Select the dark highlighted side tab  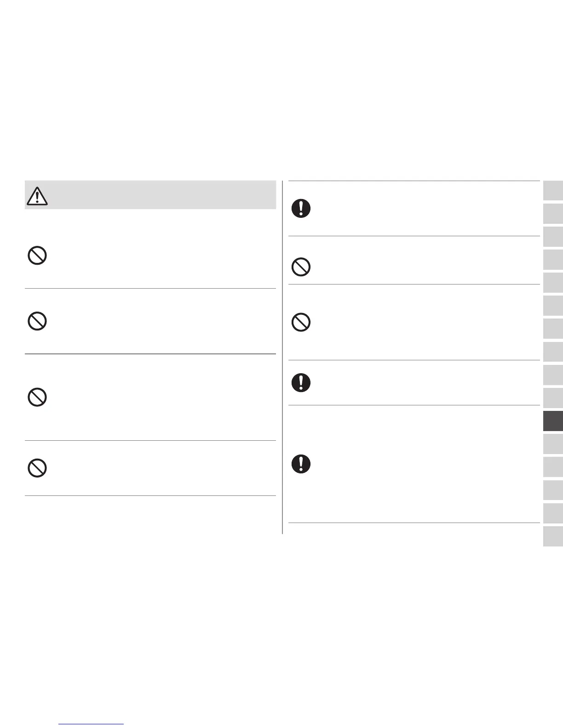[x=553, y=421]
